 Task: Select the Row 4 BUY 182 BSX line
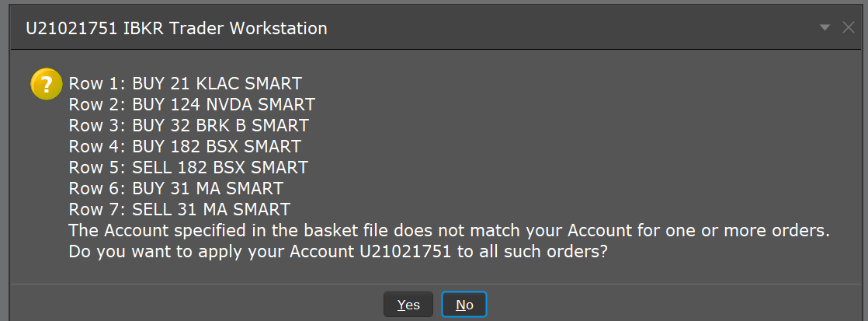click(x=185, y=146)
